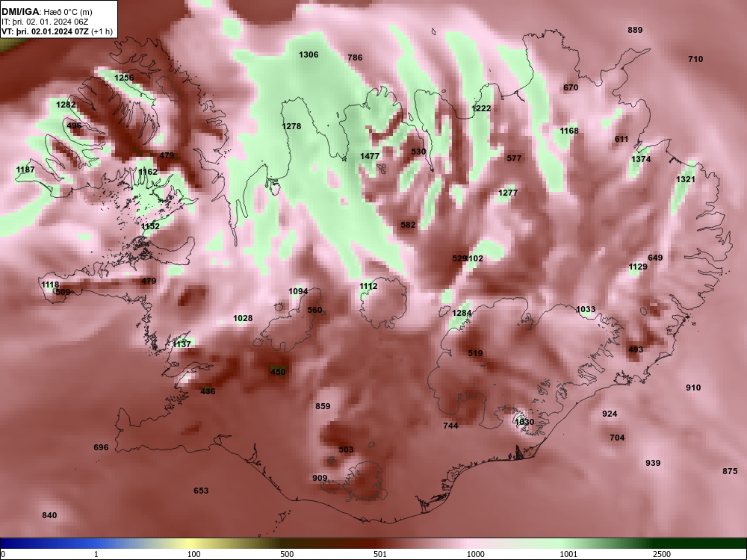Image resolution: width=747 pixels, height=560 pixels.
Task: Click the 1277 value label
Action: 508,193
